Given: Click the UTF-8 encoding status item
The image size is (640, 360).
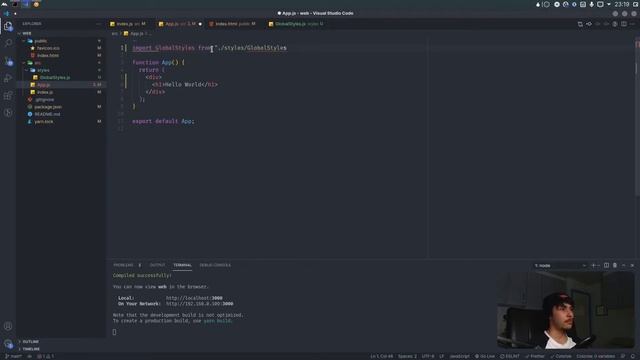Looking at the screenshot, I should 428,356.
